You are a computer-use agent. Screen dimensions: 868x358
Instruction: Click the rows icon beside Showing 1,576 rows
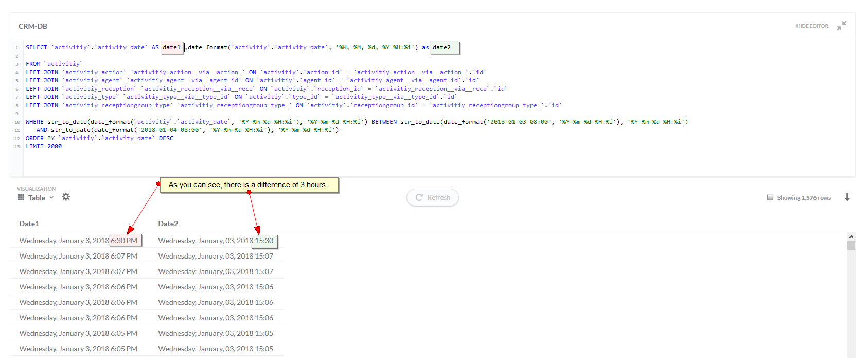point(770,197)
